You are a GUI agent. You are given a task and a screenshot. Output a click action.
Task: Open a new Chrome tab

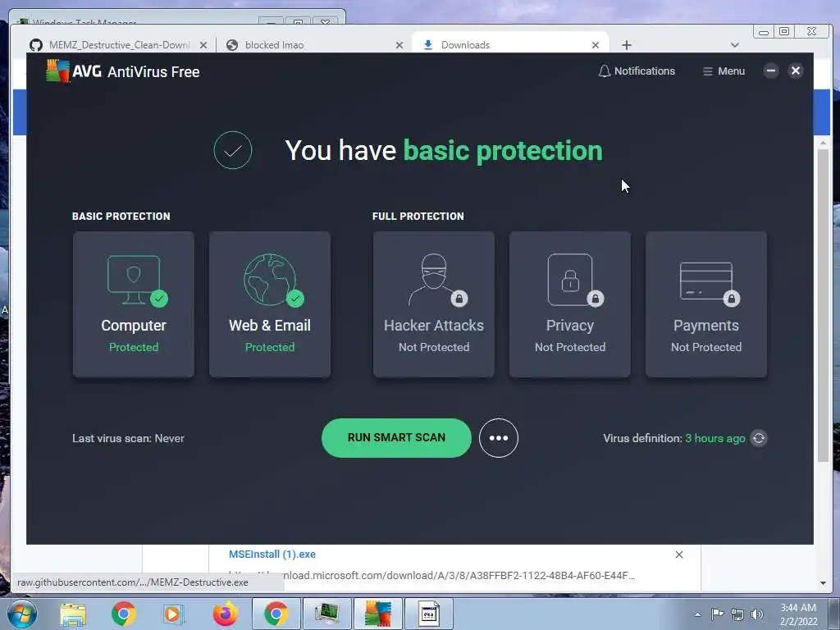(x=626, y=45)
